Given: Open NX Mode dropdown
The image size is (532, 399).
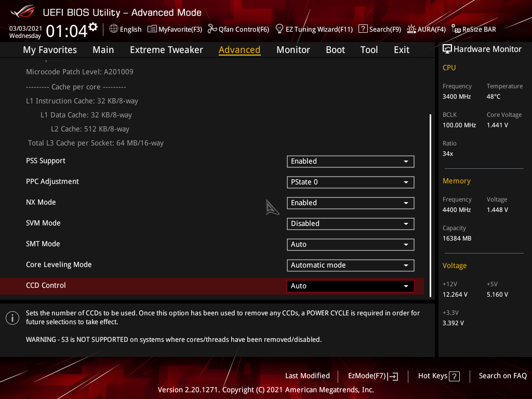Looking at the screenshot, I should point(351,203).
